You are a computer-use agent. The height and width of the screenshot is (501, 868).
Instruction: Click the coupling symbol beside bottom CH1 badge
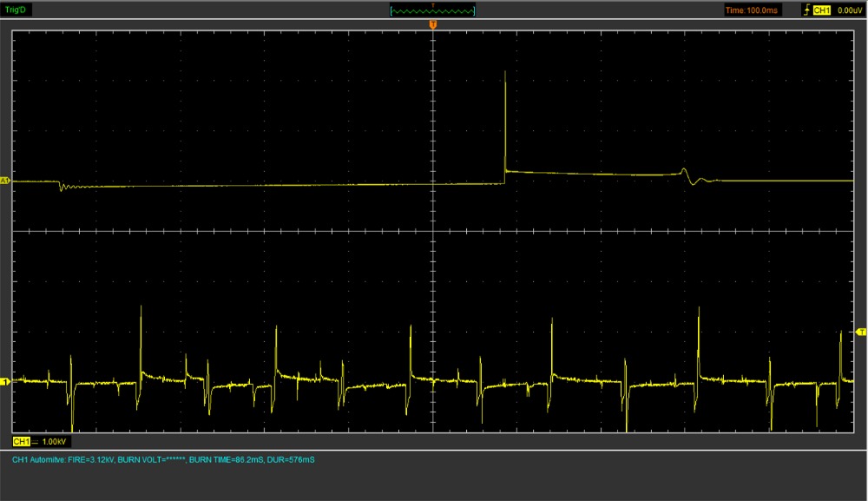[36, 442]
